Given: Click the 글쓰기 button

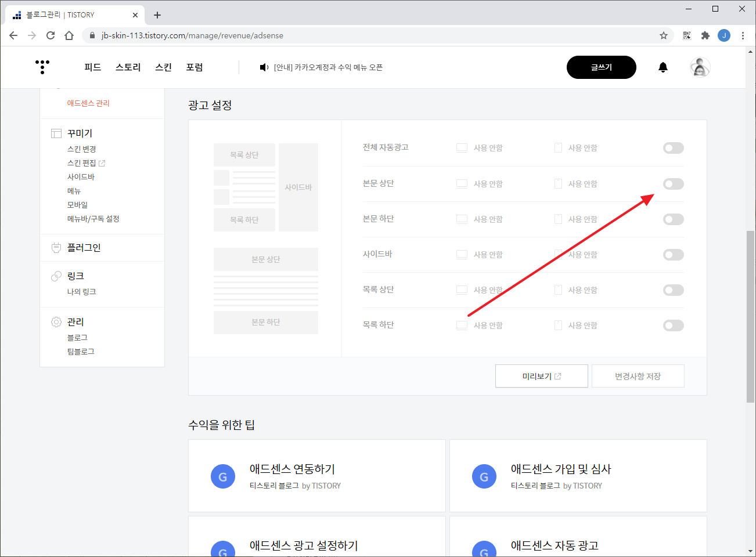Looking at the screenshot, I should (602, 67).
